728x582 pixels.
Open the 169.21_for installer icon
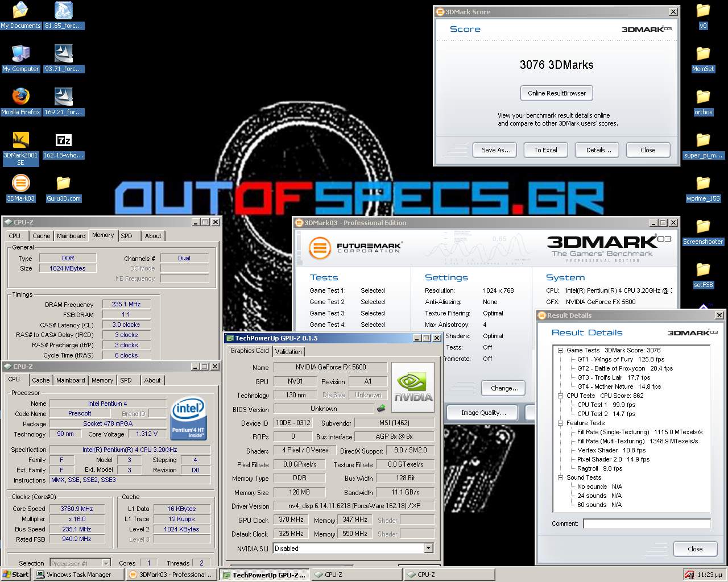coord(64,102)
